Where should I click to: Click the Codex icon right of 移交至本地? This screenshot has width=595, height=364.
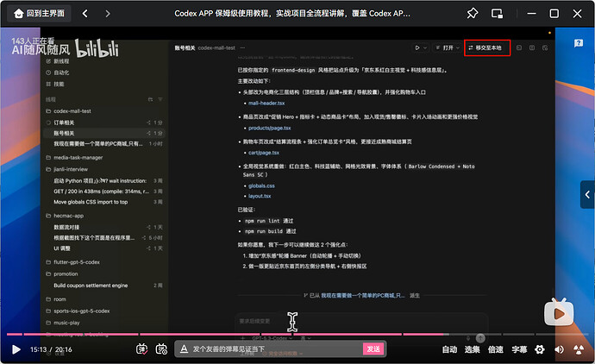tap(519, 47)
